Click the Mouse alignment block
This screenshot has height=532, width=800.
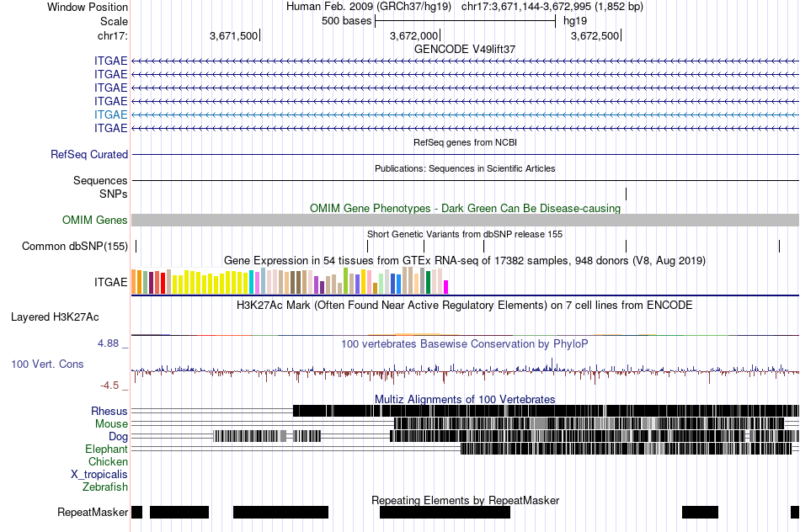click(x=589, y=423)
